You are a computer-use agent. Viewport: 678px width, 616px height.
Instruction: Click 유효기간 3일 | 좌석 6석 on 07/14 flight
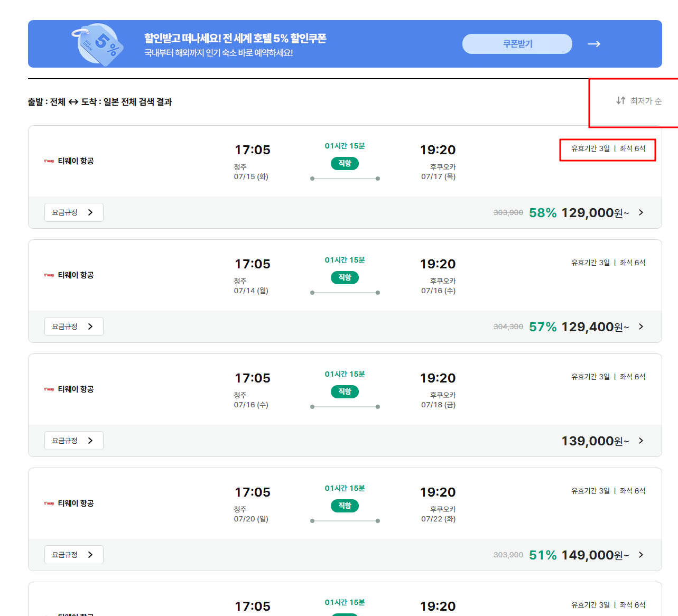pos(608,263)
